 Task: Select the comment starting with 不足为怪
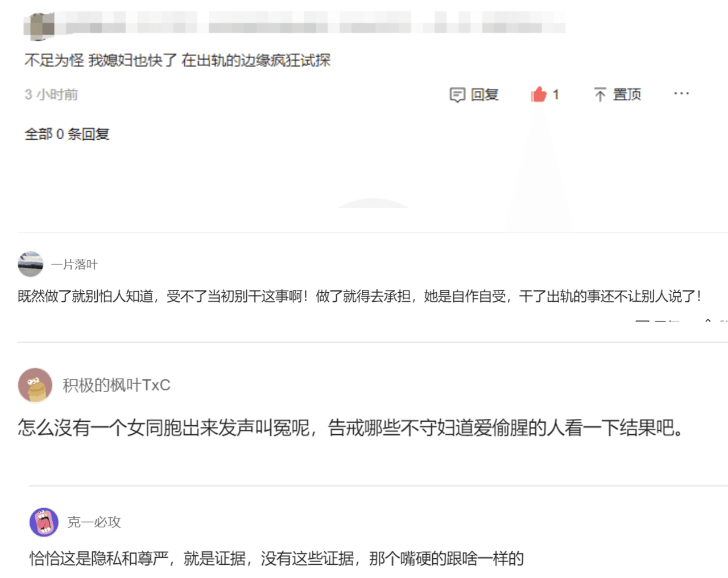click(x=177, y=60)
